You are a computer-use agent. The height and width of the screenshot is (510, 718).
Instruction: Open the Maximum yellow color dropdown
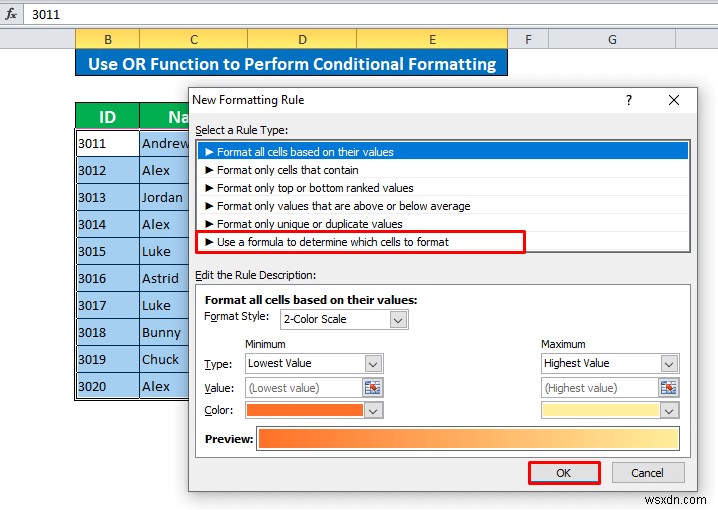tap(669, 410)
